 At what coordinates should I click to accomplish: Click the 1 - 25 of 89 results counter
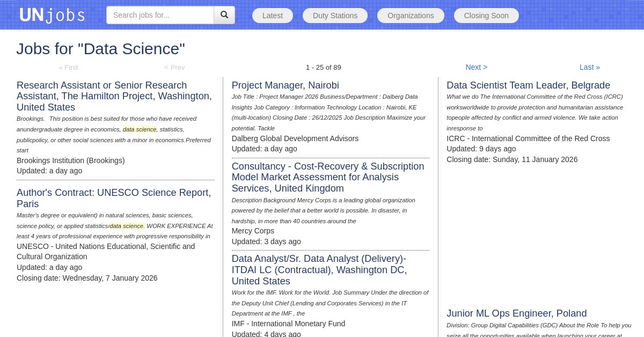pos(323,68)
